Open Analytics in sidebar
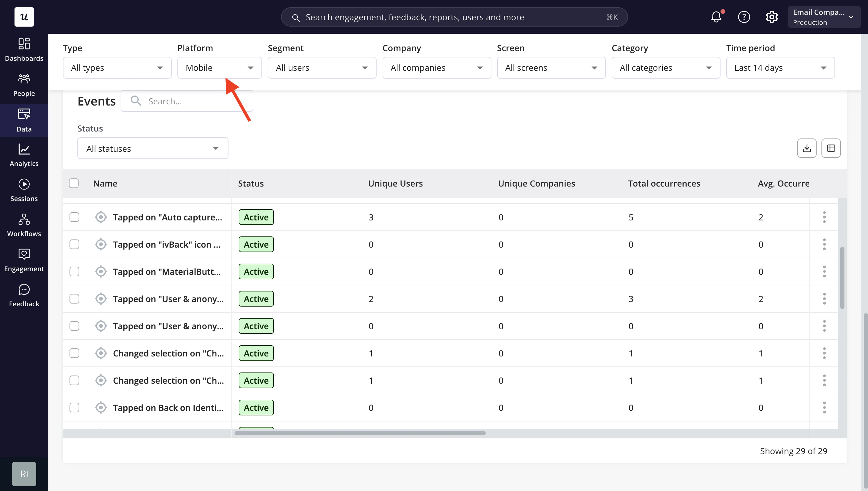This screenshot has height=491, width=868. pos(24,155)
